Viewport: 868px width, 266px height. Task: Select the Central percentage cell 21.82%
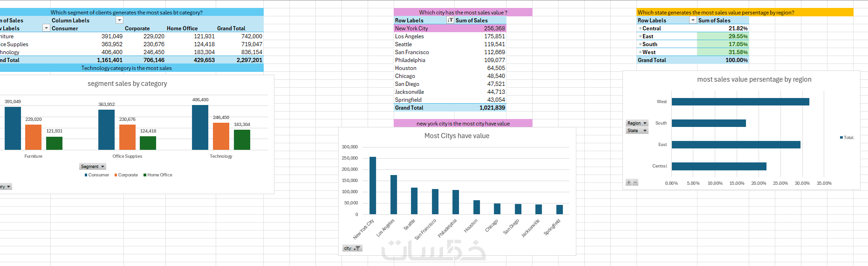[x=723, y=28]
